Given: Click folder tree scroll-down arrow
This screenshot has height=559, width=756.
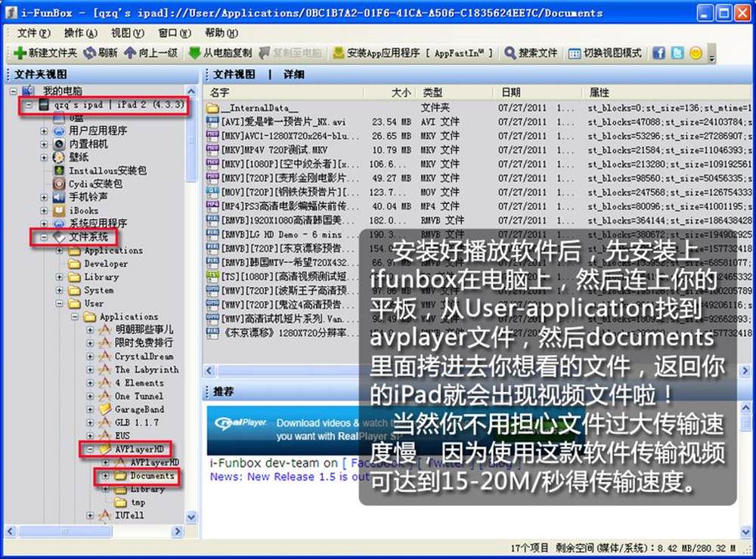Looking at the screenshot, I should (191, 517).
